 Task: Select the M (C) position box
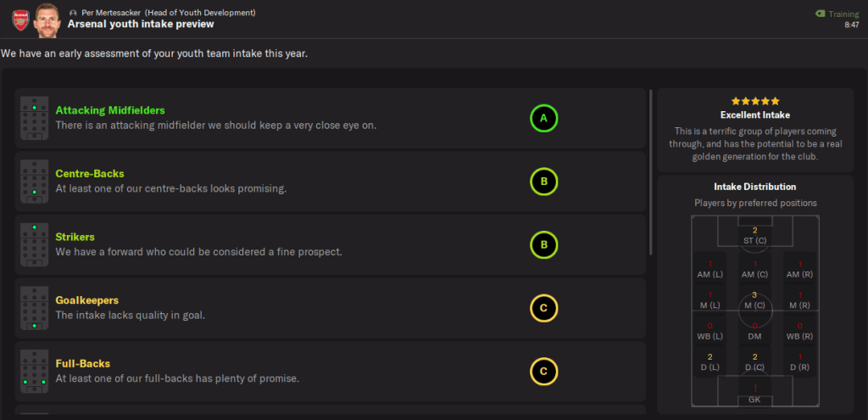point(754,300)
